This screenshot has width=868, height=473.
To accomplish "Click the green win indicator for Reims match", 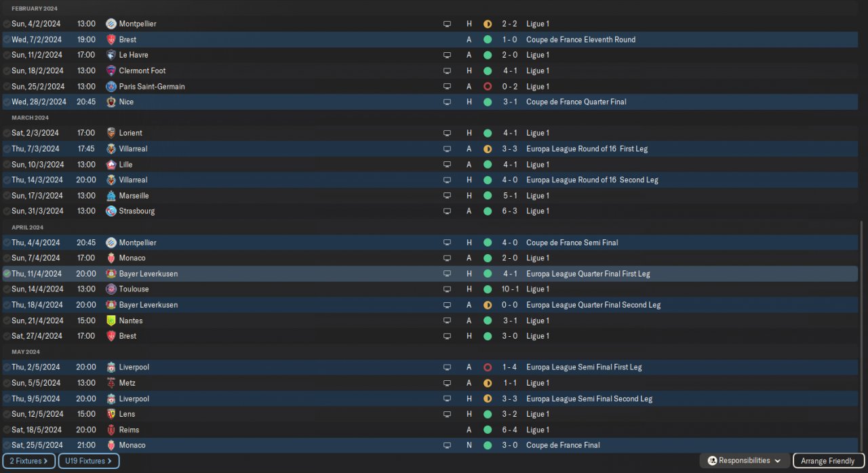I will coord(487,430).
